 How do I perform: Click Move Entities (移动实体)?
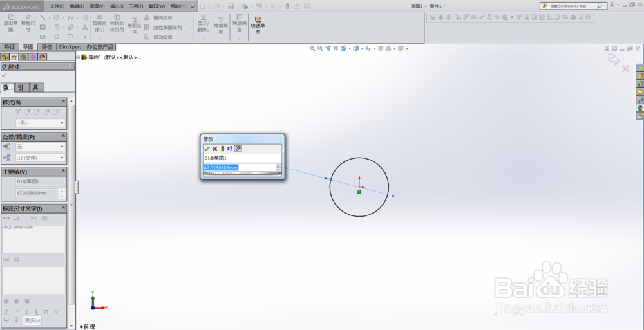(158, 37)
